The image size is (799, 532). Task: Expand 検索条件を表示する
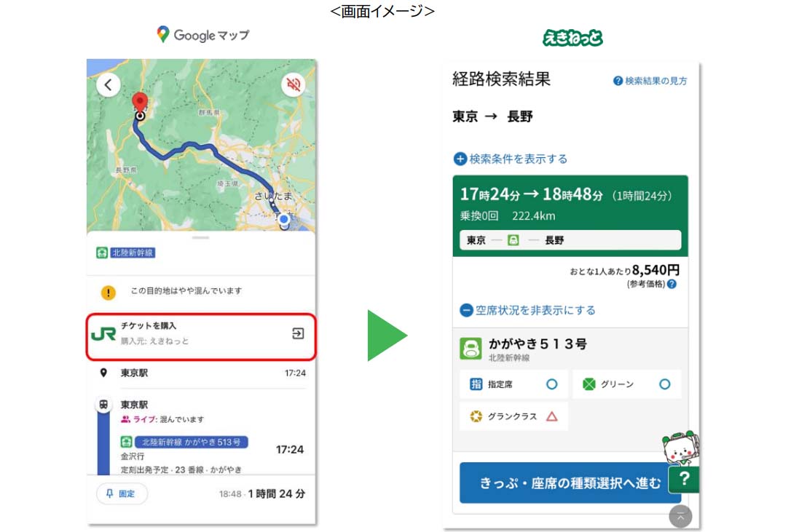coord(511,159)
